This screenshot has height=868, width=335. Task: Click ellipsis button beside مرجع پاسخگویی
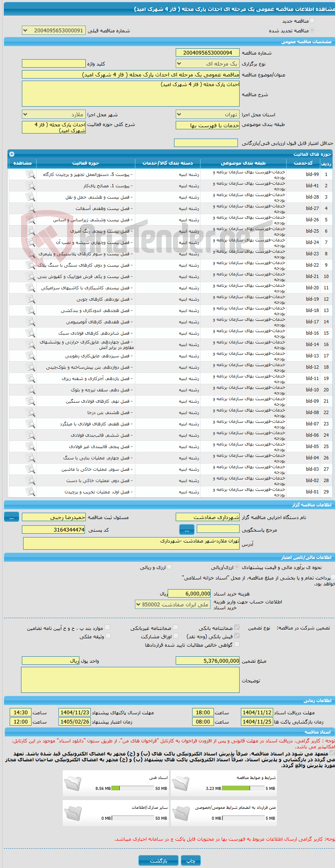click(x=187, y=530)
